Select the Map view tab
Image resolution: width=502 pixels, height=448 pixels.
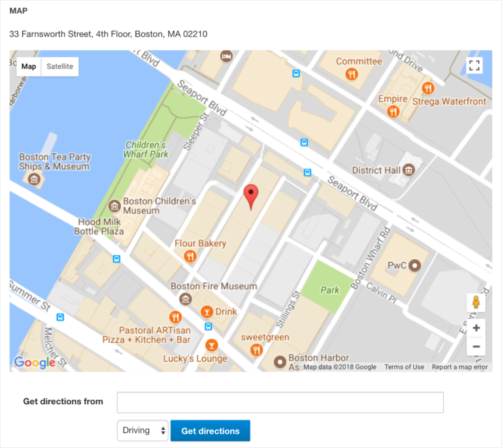[29, 67]
